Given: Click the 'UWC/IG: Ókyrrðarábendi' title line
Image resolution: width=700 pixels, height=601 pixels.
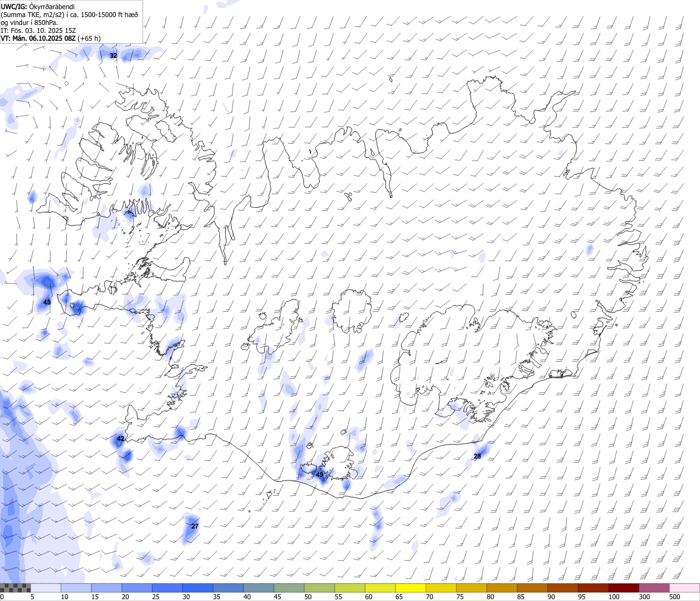Looking at the screenshot, I should [x=38, y=7].
